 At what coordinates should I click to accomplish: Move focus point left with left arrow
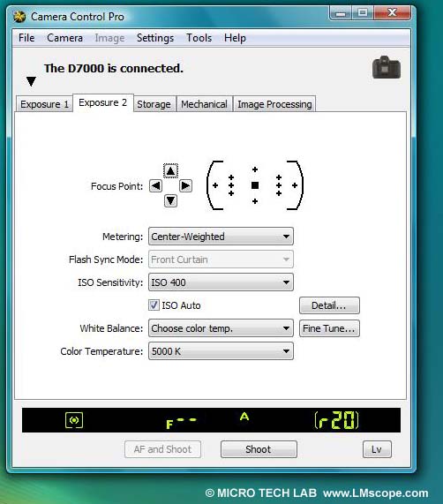click(155, 185)
